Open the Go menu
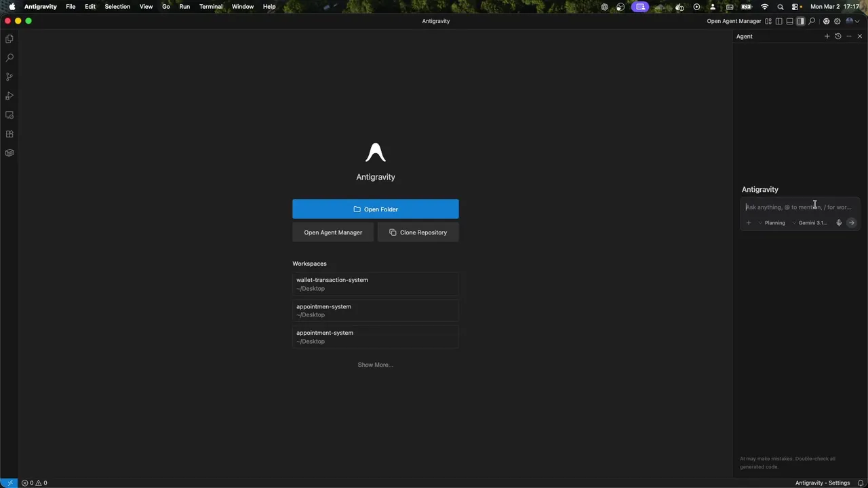This screenshot has height=488, width=868. tap(166, 7)
